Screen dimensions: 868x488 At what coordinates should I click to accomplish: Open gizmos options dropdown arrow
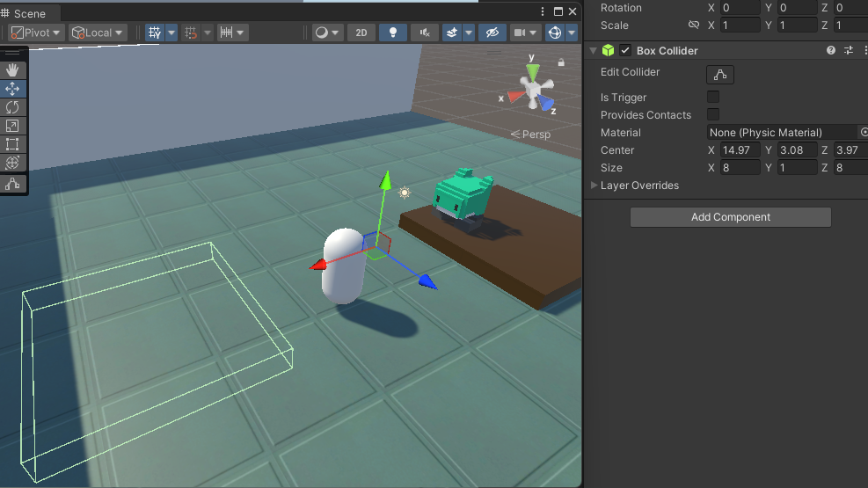click(x=572, y=33)
